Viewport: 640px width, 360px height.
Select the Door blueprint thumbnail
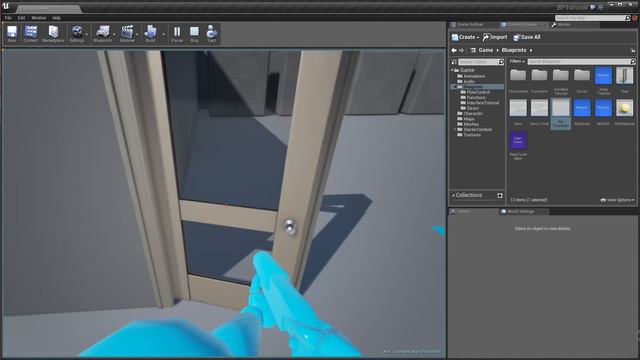click(624, 76)
